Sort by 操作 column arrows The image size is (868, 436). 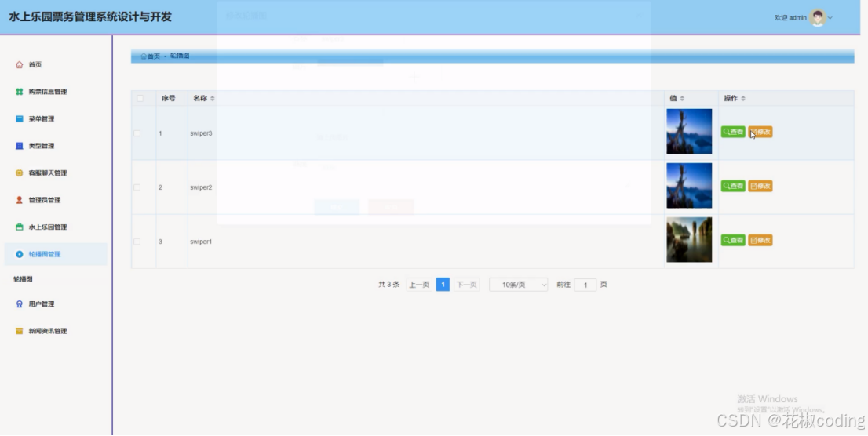click(x=743, y=99)
